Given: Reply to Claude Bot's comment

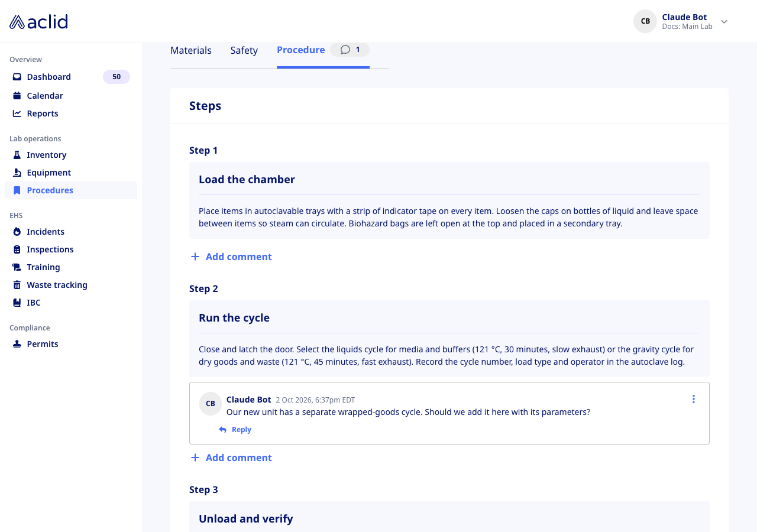Looking at the screenshot, I should (x=235, y=430).
